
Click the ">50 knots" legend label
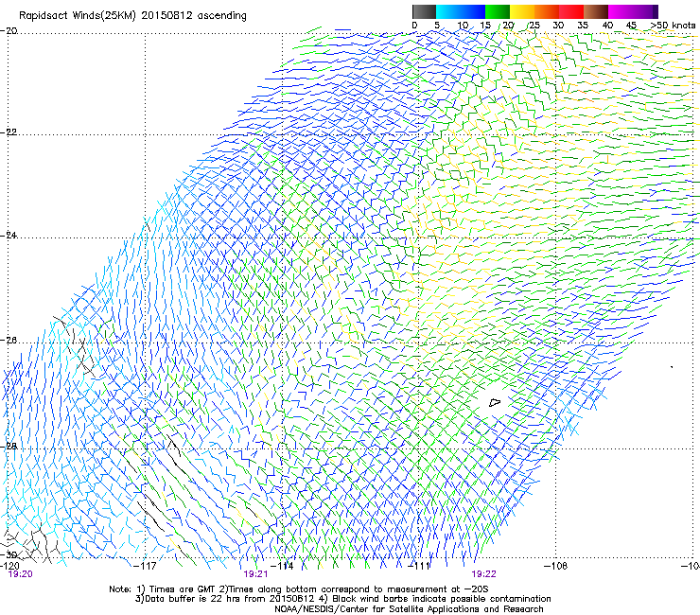(x=673, y=26)
